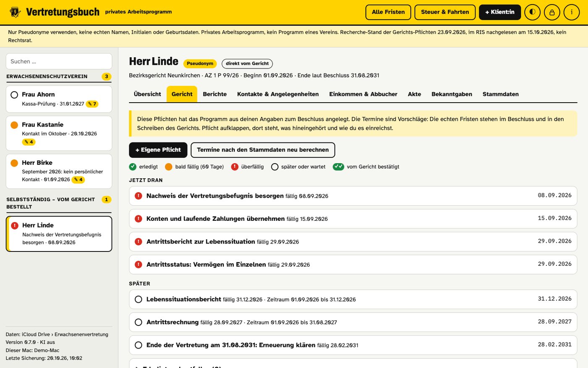Click orange status dot beside Frau Kastanie

pyautogui.click(x=14, y=125)
